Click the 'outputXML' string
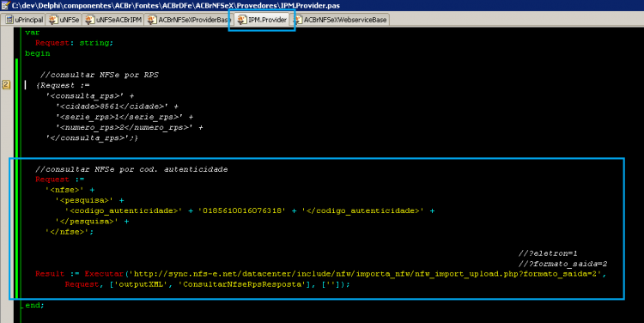This screenshot has width=644, height=323. click(x=141, y=284)
